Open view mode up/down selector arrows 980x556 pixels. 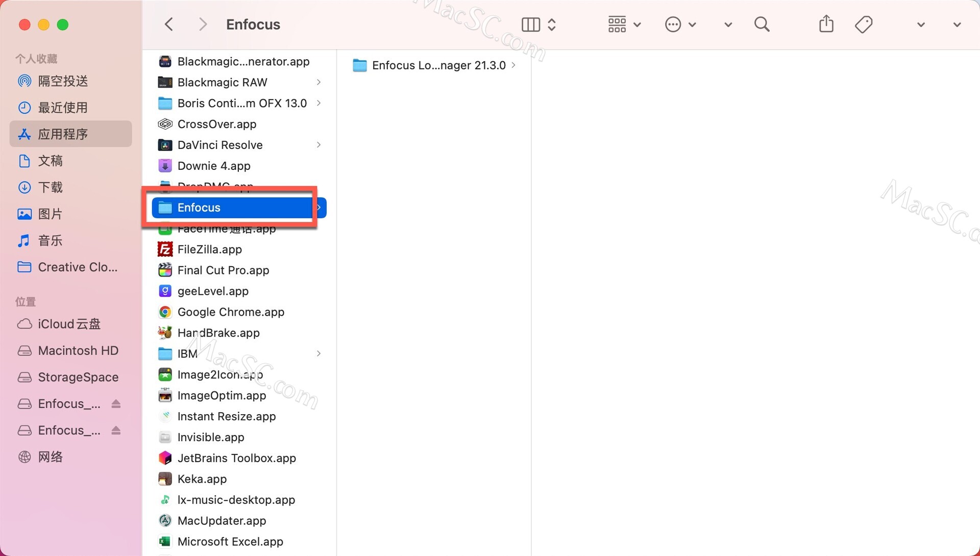[x=552, y=24]
